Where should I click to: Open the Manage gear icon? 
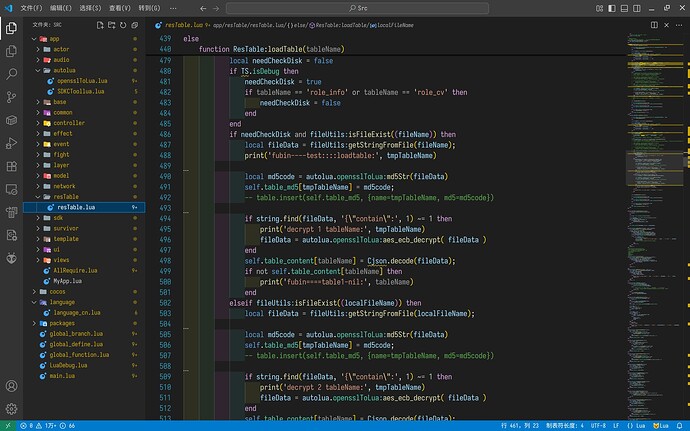click(x=11, y=409)
